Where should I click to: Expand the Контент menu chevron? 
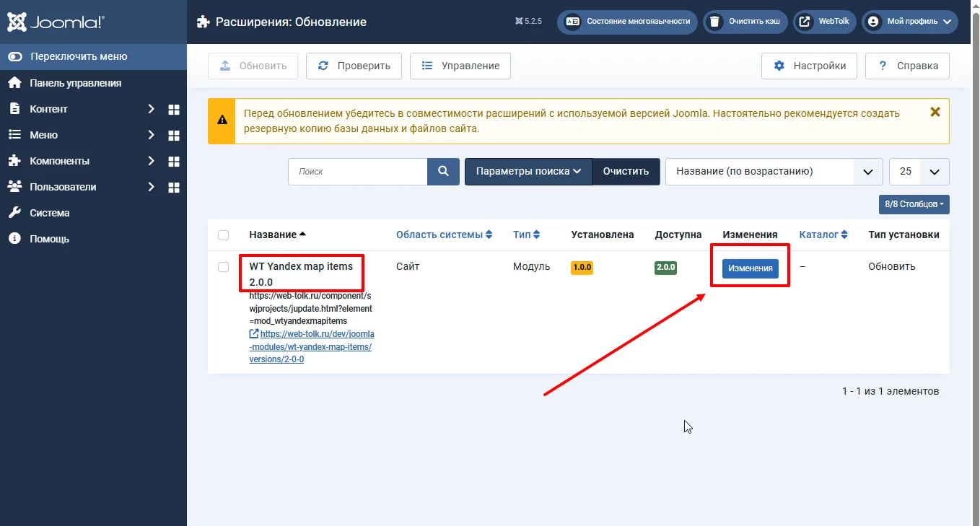pos(151,109)
